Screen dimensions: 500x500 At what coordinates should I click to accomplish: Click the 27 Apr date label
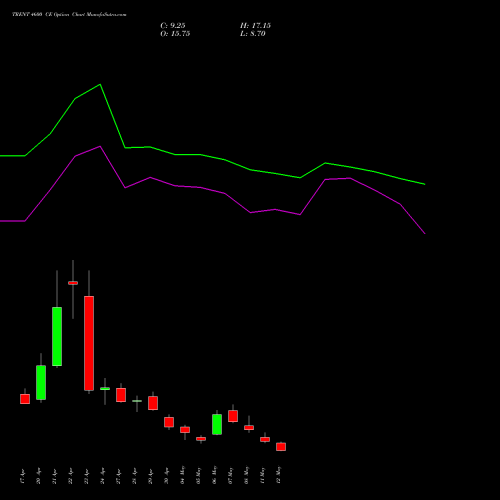point(118,476)
